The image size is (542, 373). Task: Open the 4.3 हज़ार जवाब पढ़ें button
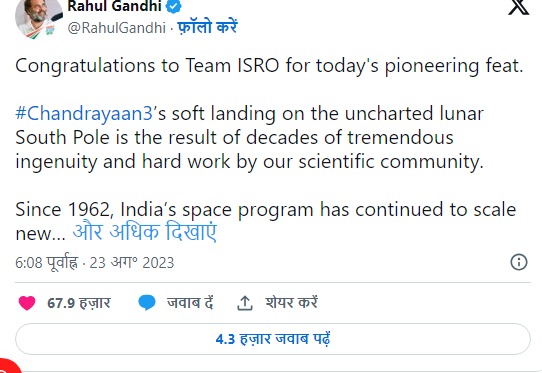coord(273,339)
